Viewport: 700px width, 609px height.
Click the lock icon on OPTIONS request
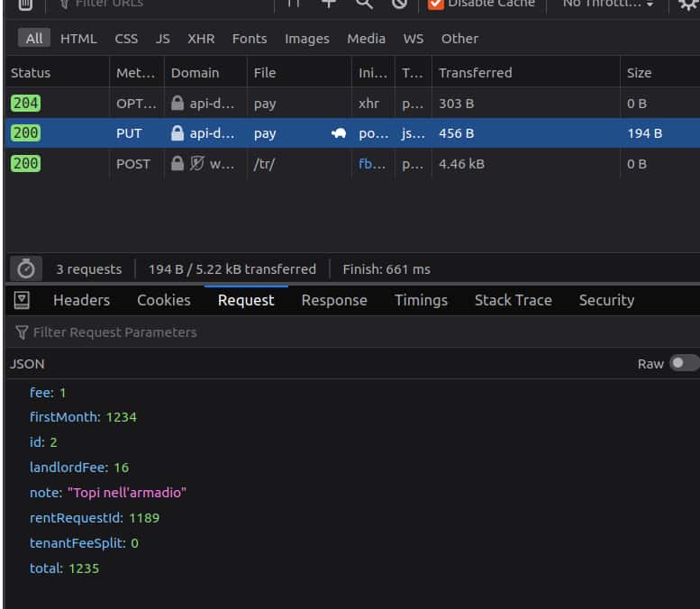pos(177,104)
